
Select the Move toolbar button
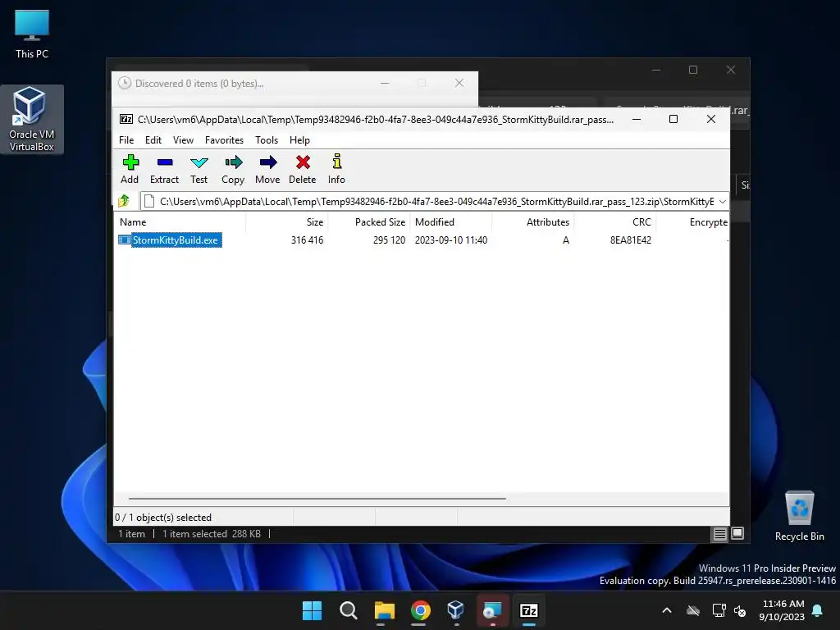[267, 169]
